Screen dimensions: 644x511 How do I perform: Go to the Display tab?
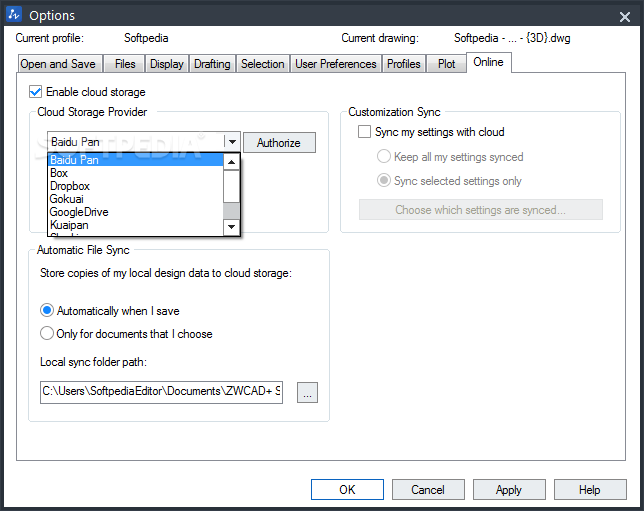click(167, 64)
